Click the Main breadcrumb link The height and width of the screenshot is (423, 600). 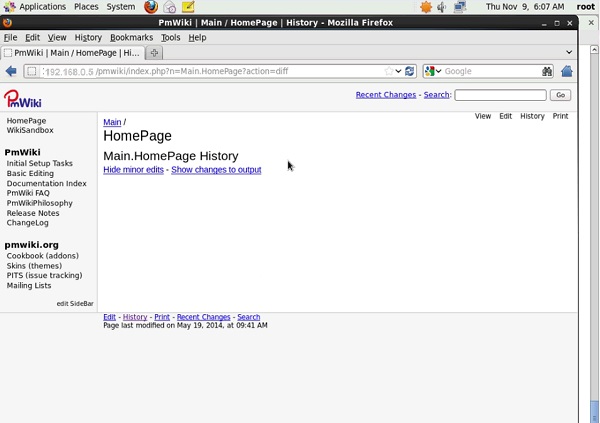click(x=112, y=122)
